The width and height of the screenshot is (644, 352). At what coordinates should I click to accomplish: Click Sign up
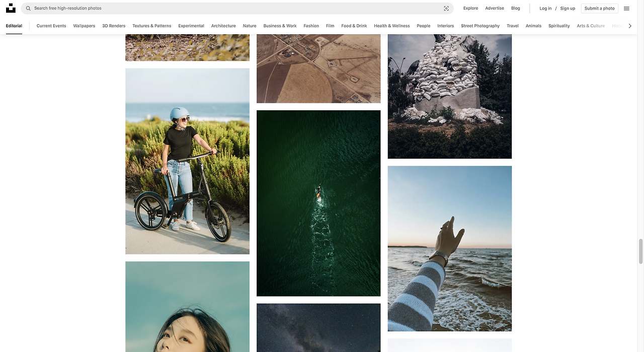pos(568,9)
